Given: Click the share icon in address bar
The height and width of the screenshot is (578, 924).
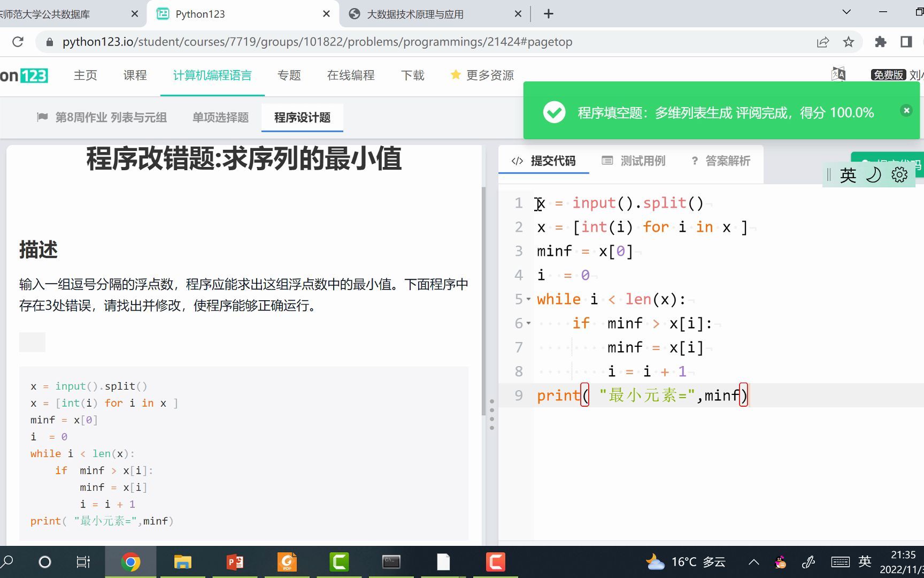Looking at the screenshot, I should click(822, 42).
